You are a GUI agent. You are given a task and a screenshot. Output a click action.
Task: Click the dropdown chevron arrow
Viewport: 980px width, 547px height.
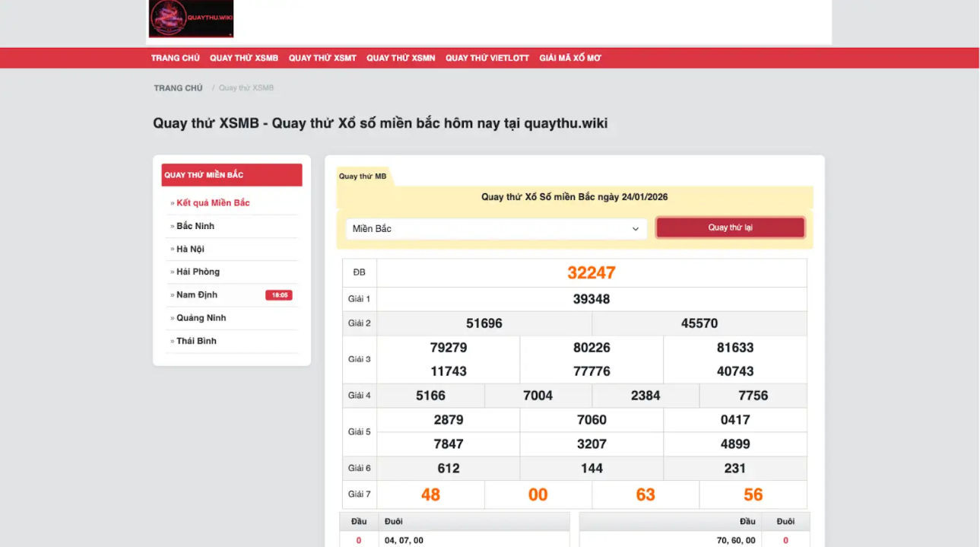tap(636, 229)
